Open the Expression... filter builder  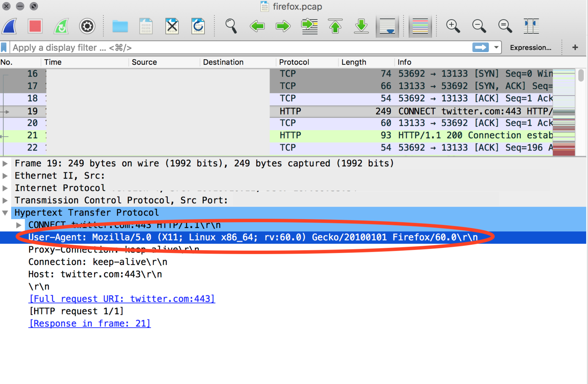[531, 48]
